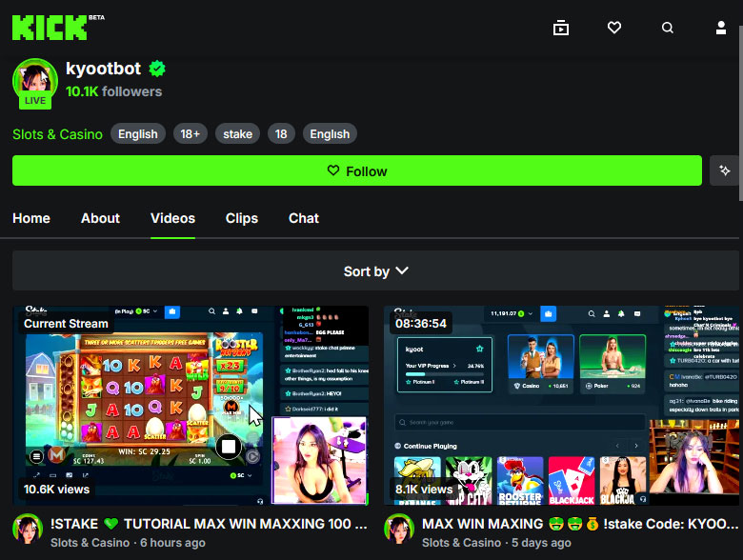Open the About tab

coord(100,218)
